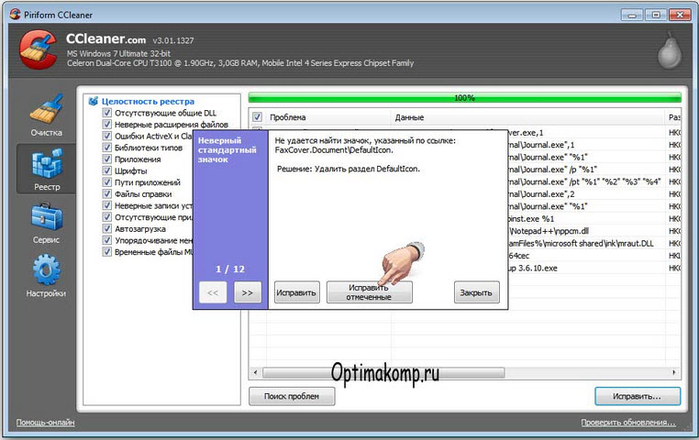This screenshot has height=440, width=699.
Task: Toggle Файлы справки checkbox
Action: 107,194
